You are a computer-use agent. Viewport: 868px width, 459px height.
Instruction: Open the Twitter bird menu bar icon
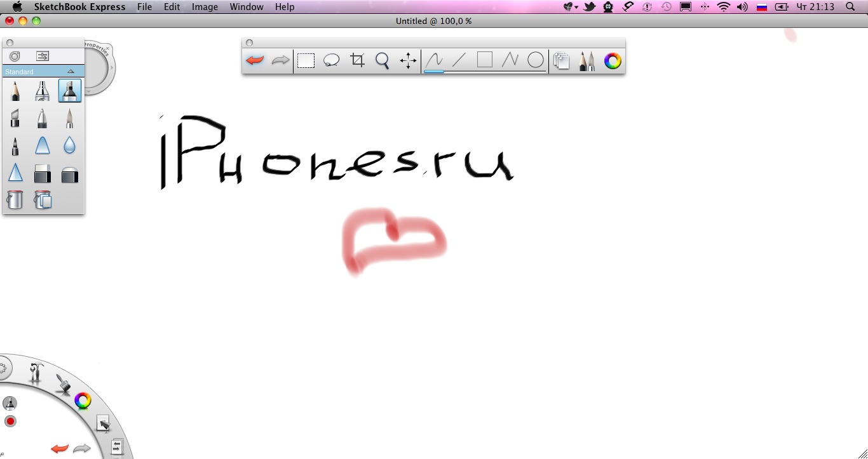[x=590, y=7]
